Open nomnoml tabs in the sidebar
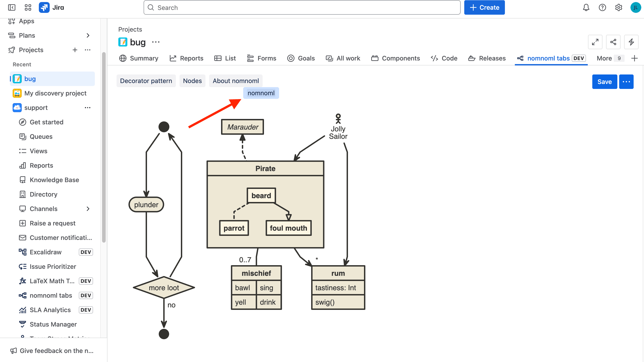The width and height of the screenshot is (644, 362). (51, 296)
